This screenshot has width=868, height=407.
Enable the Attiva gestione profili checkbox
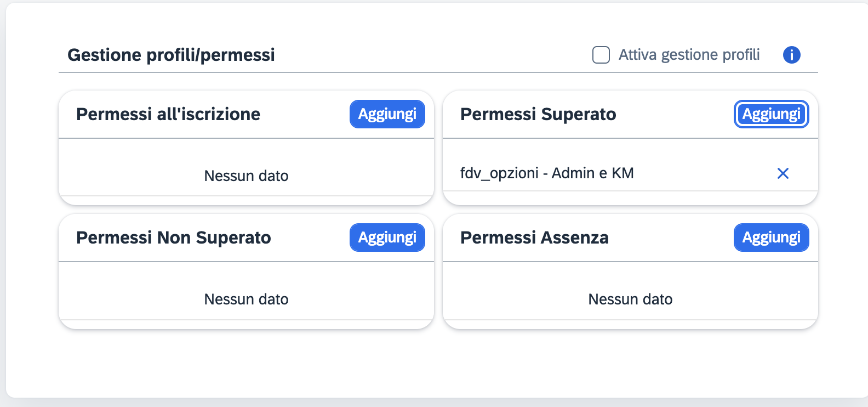tap(601, 55)
